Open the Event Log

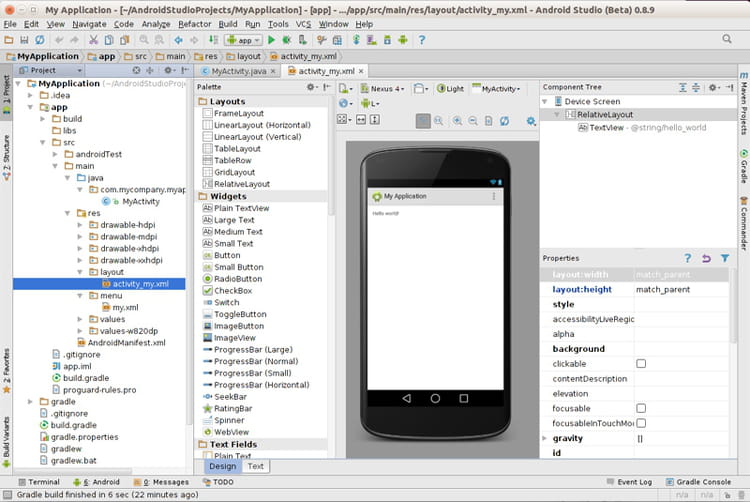[x=629, y=482]
